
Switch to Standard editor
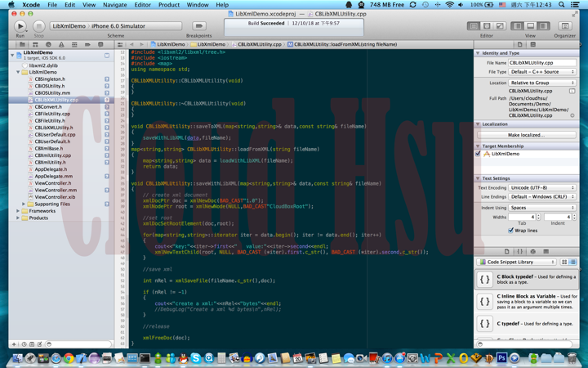(474, 26)
